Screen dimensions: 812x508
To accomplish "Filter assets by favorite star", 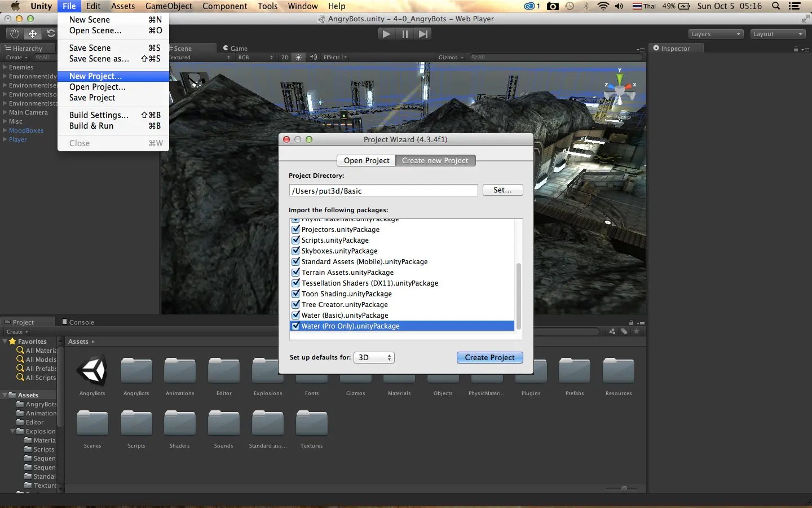I will coord(637,331).
